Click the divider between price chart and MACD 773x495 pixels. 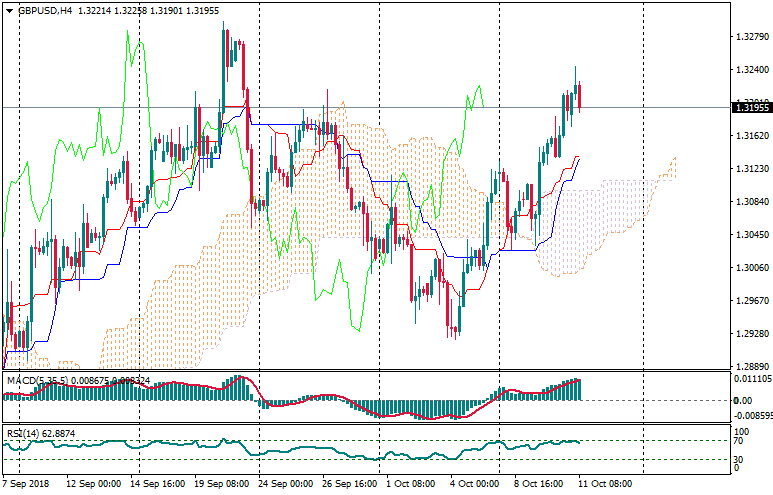click(360, 371)
